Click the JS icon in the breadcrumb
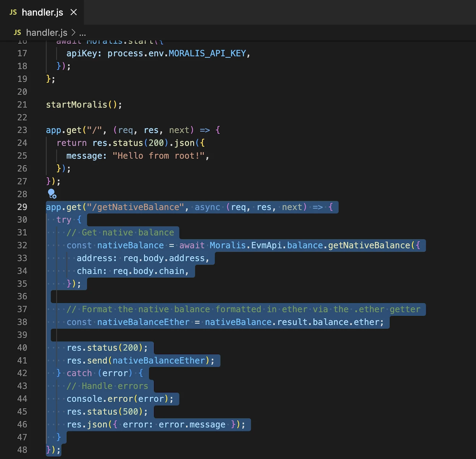The height and width of the screenshot is (459, 476). coord(18,33)
